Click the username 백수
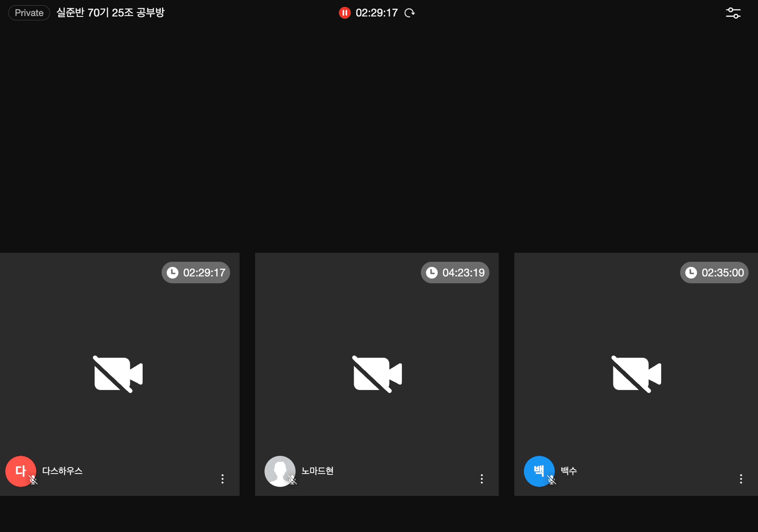Viewport: 758px width, 532px height. 569,471
